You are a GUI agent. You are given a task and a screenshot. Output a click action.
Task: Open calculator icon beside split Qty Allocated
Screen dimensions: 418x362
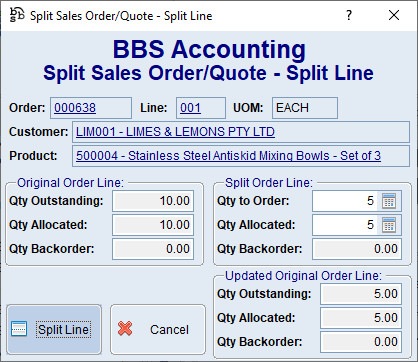pos(389,225)
